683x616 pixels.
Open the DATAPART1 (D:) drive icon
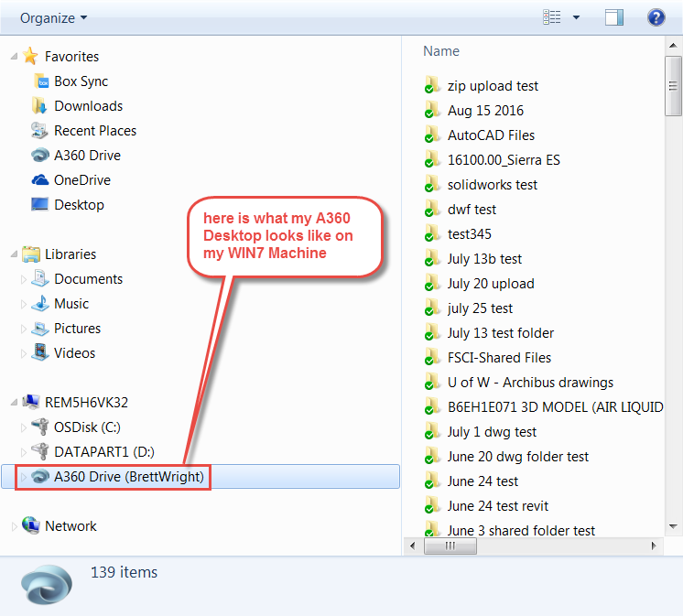pyautogui.click(x=40, y=451)
